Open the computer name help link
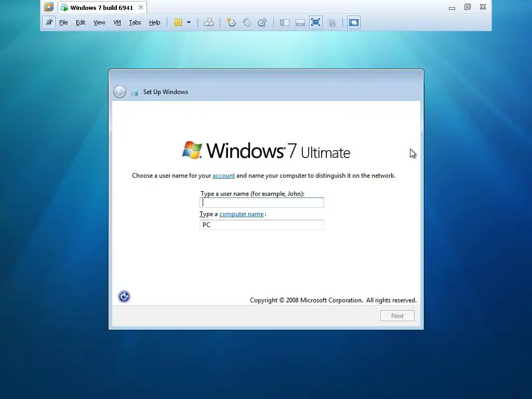The width and height of the screenshot is (532, 399). point(241,214)
